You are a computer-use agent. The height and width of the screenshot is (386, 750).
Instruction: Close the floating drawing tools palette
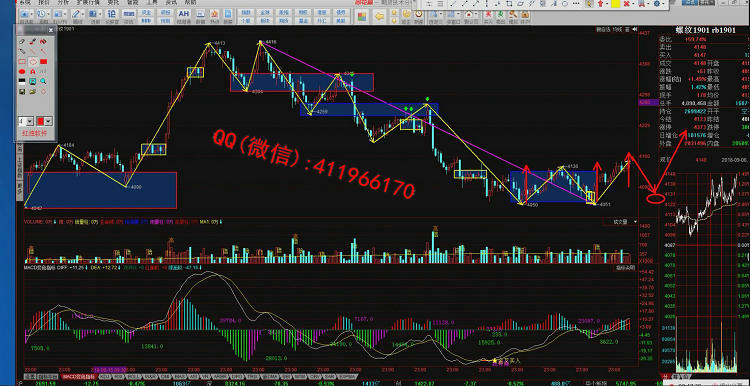click(x=51, y=30)
